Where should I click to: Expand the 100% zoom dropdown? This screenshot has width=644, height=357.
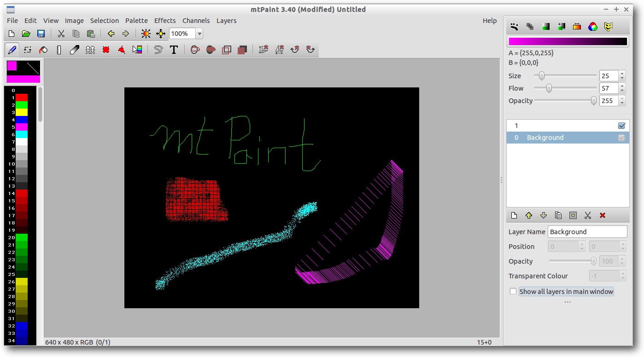(x=199, y=34)
